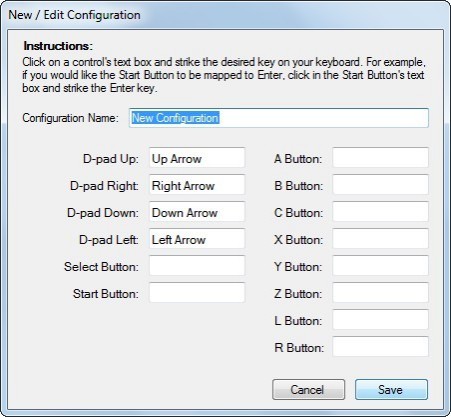Click the A Button mapping field
Screen dimensions: 451x417
380,158
